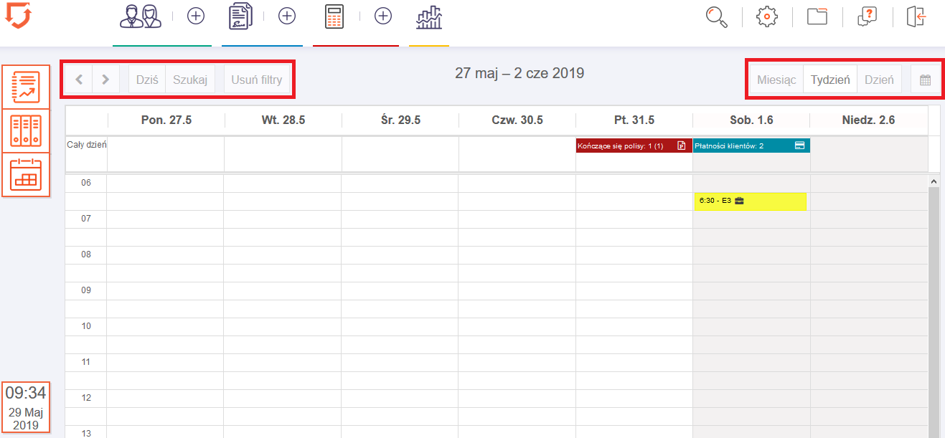The width and height of the screenshot is (945, 438).
Task: Click the logout door icon
Action: (x=916, y=17)
